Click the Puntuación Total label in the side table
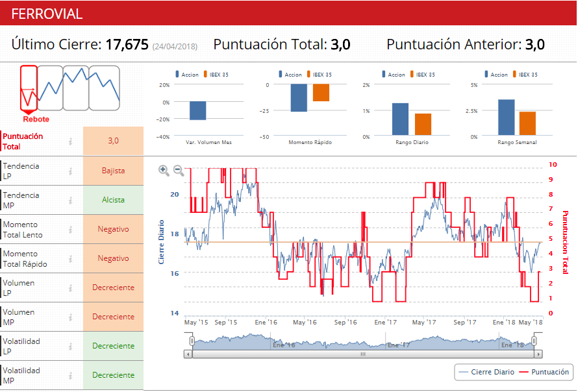 [x=23, y=141]
